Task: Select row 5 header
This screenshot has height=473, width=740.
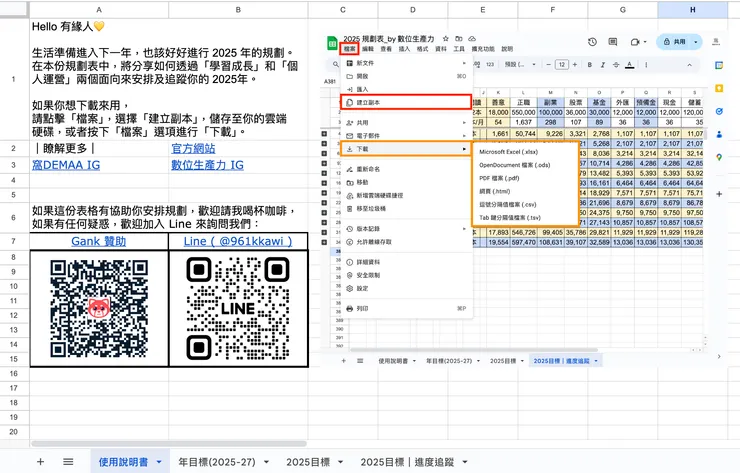Action: 14,195
